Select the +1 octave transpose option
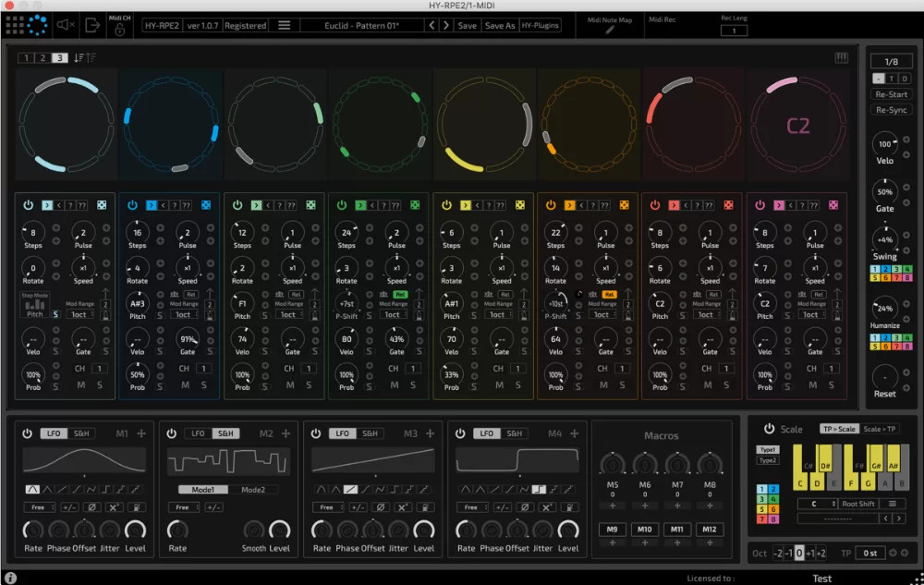 [812, 551]
